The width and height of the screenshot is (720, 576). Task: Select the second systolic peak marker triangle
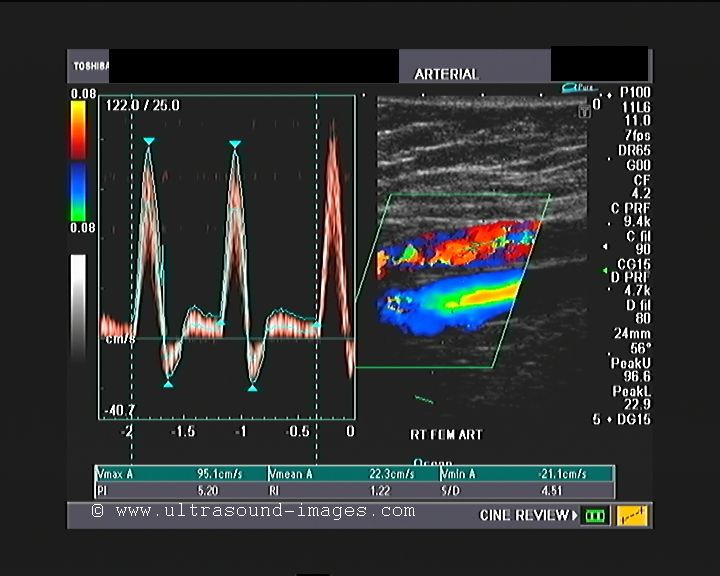[x=235, y=145]
